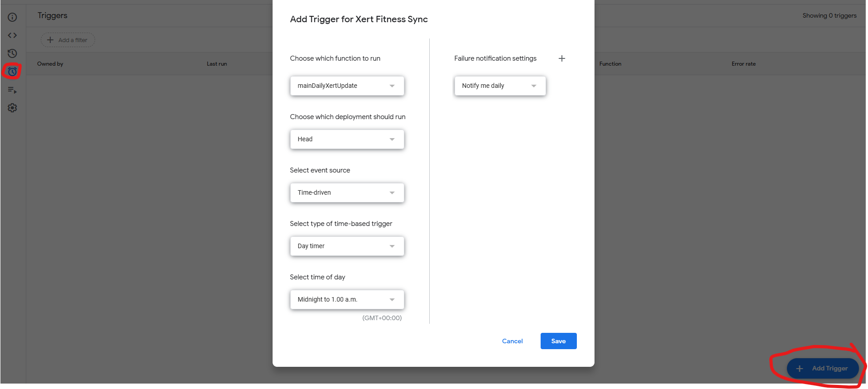
Task: Open the Overview info icon in sidebar
Action: pos(12,17)
